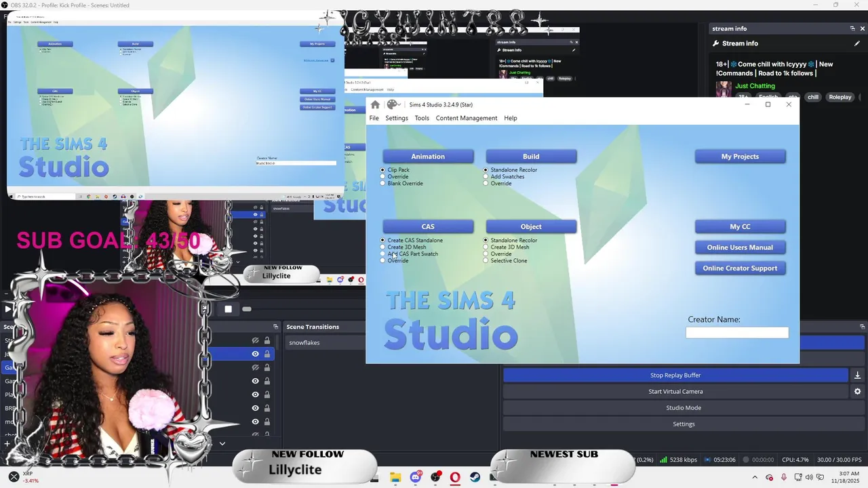This screenshot has width=868, height=488.
Task: Click the OBS icon in the taskbar
Action: coord(435,477)
